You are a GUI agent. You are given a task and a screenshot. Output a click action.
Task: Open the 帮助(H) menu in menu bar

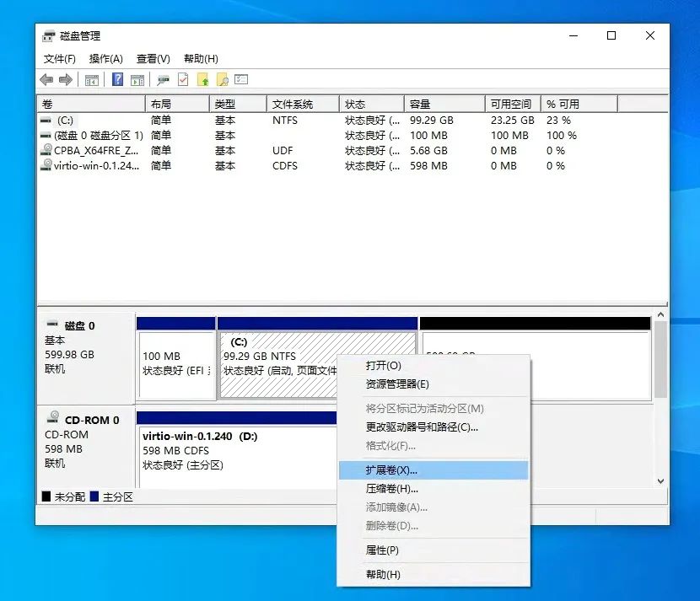pyautogui.click(x=201, y=59)
